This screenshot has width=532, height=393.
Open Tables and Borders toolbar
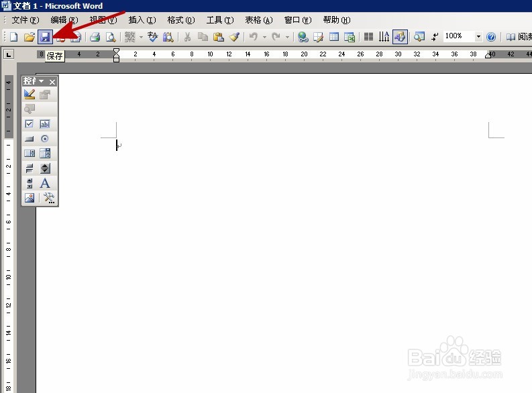[x=318, y=37]
